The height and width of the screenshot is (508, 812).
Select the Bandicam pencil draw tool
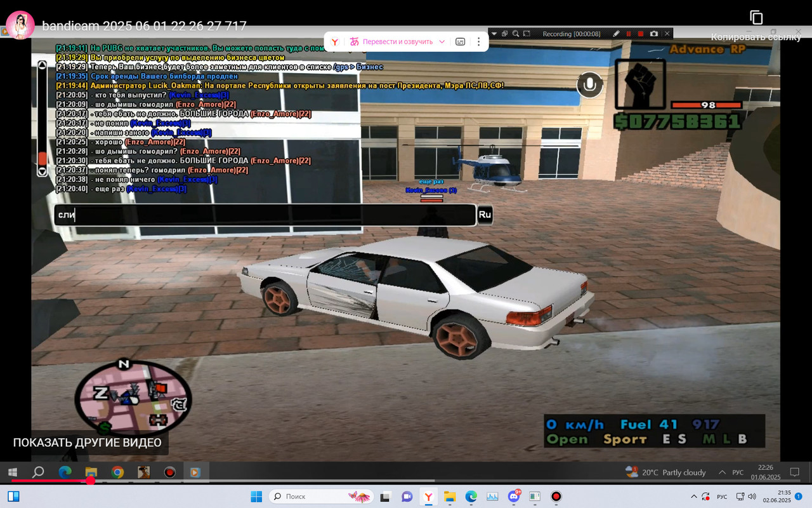[x=616, y=34]
